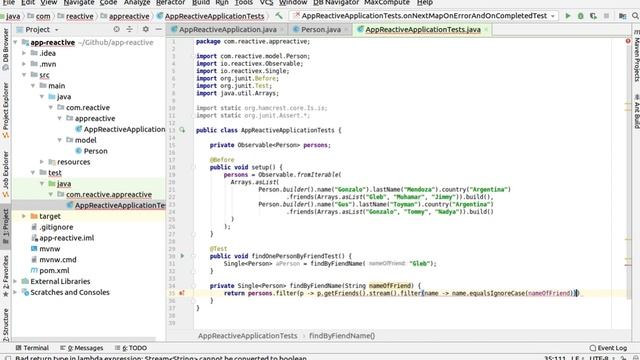Expand Scratches and Consoles node
640x360 pixels.
[x=16, y=292]
